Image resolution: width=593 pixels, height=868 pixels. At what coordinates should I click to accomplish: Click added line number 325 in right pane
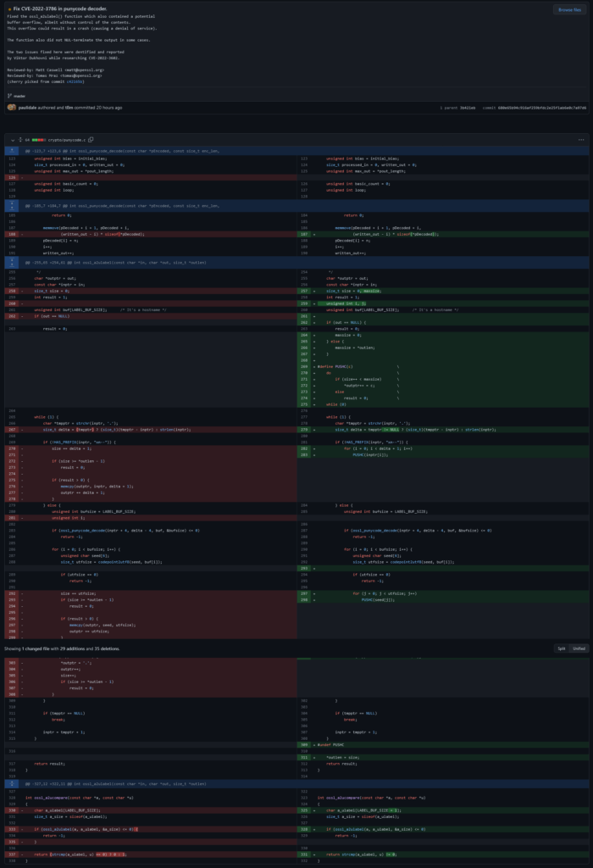(303, 810)
